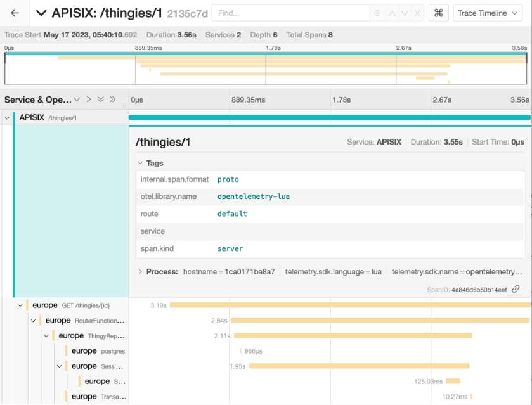
Task: Expand all spans with double-down chevron
Action: point(100,100)
